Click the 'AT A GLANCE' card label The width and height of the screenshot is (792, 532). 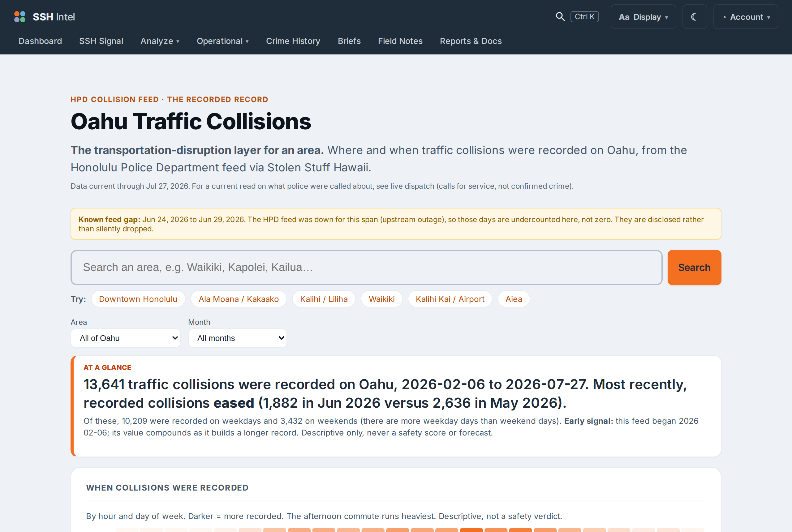[x=107, y=367]
